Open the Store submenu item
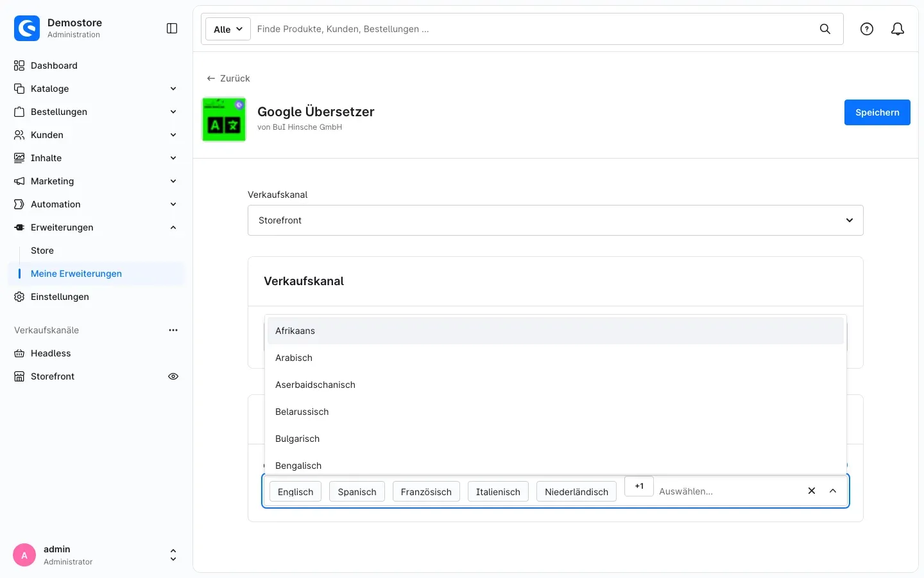Viewport: 924px width, 578px height. (42, 250)
